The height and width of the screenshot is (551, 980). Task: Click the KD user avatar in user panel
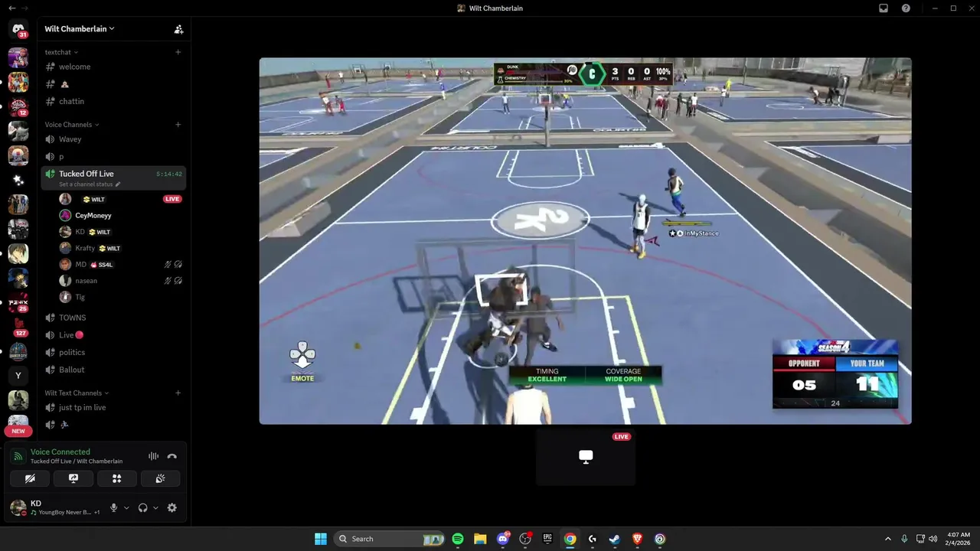18,507
